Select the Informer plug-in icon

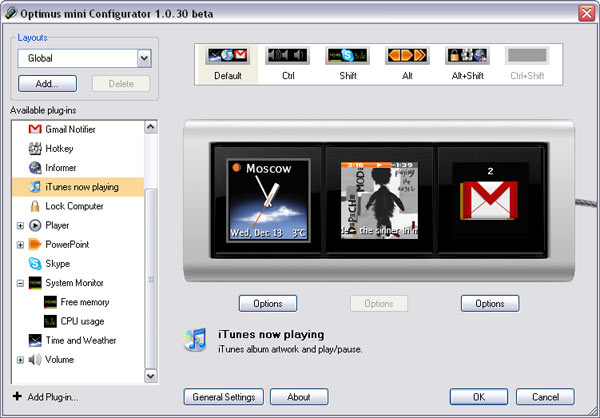[35, 168]
